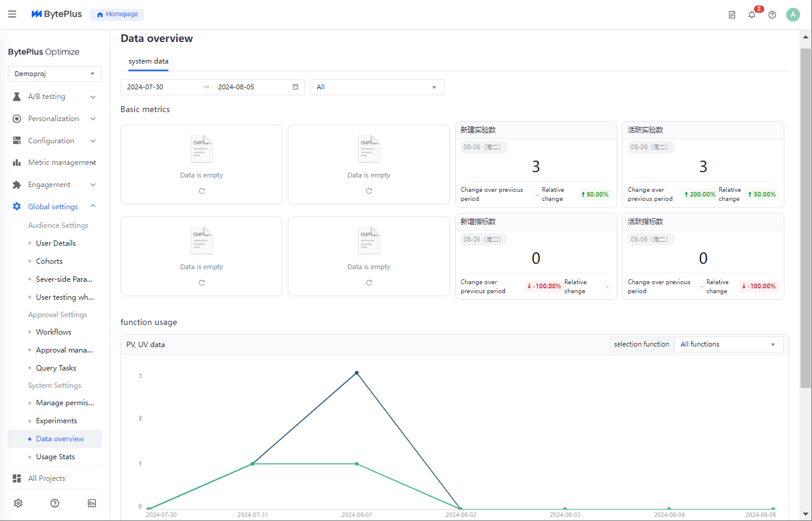Click the BytePlus logo

[x=56, y=14]
